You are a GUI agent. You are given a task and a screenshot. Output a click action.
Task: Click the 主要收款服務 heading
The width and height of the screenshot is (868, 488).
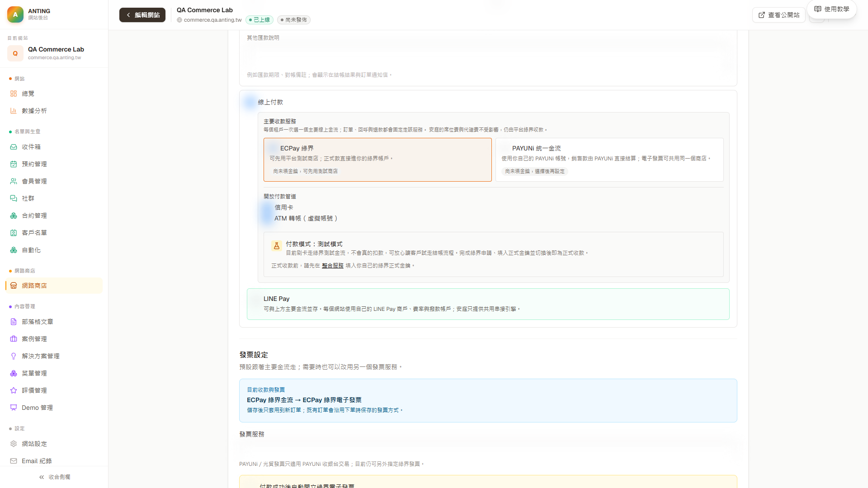pyautogui.click(x=280, y=122)
